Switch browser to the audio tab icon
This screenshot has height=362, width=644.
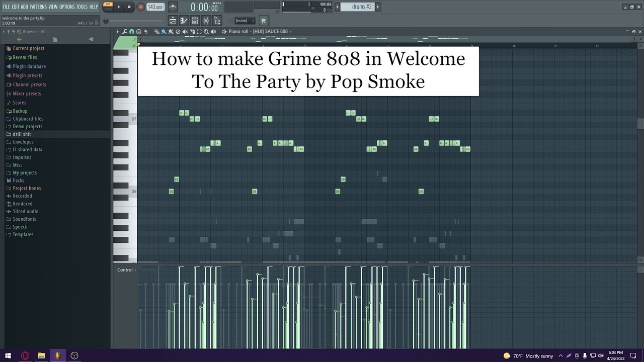(19, 40)
